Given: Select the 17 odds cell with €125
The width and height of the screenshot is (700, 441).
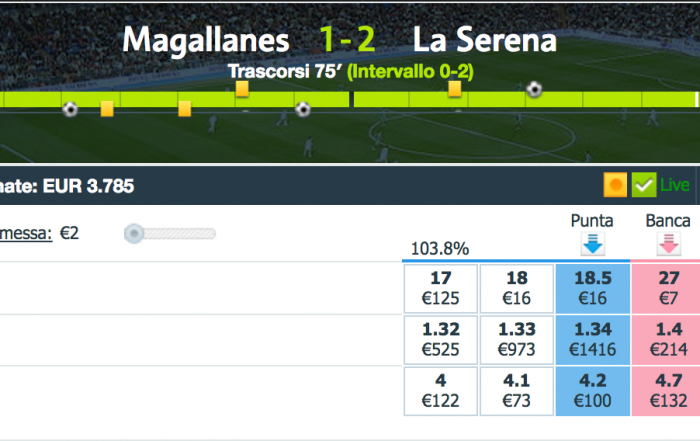Looking at the screenshot, I should coord(441,288).
